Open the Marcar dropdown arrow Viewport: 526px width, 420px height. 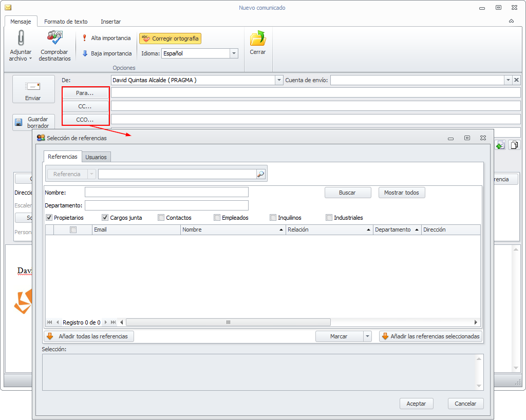(367, 336)
